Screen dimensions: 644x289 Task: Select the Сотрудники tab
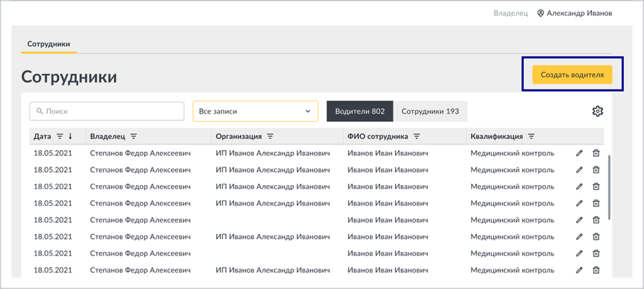[48, 44]
